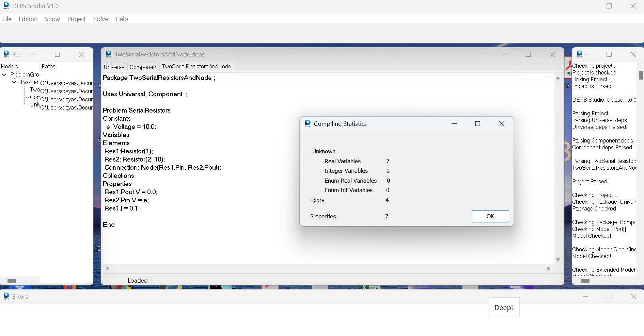Screen dimensions: 644x336
Task: Maximize the log output panel
Action: (609, 54)
